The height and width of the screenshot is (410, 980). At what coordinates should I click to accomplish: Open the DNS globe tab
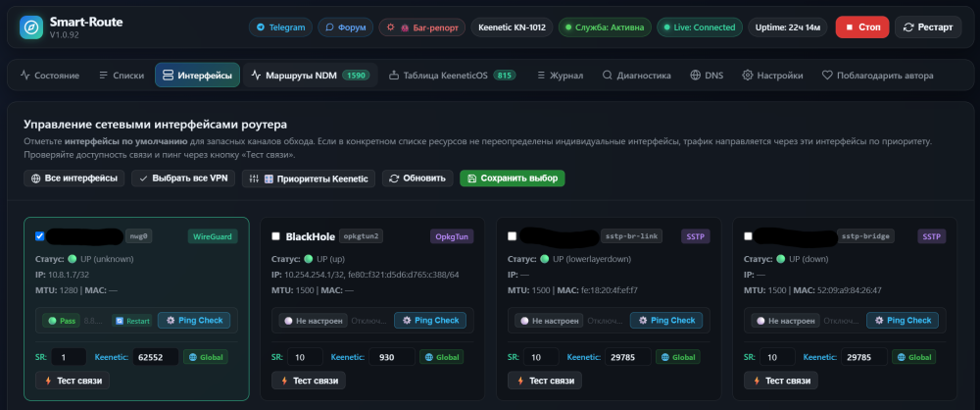pyautogui.click(x=707, y=76)
